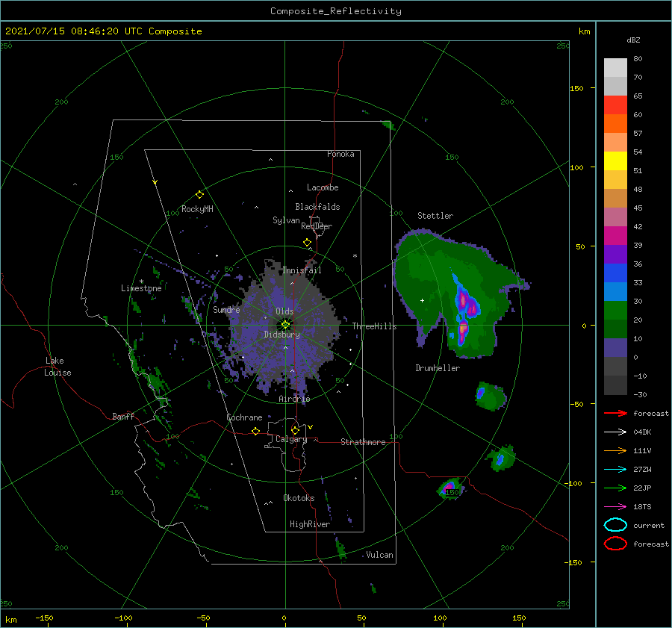
Task: Select the 51 dBZ yellow color swatch
Action: [615, 161]
